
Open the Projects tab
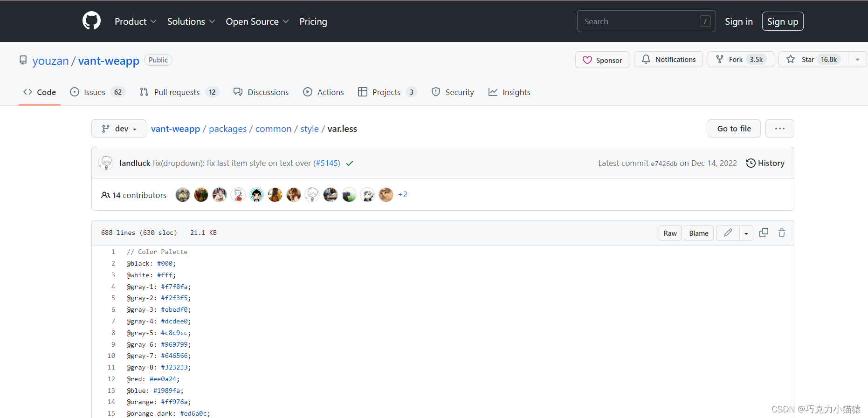pos(387,92)
